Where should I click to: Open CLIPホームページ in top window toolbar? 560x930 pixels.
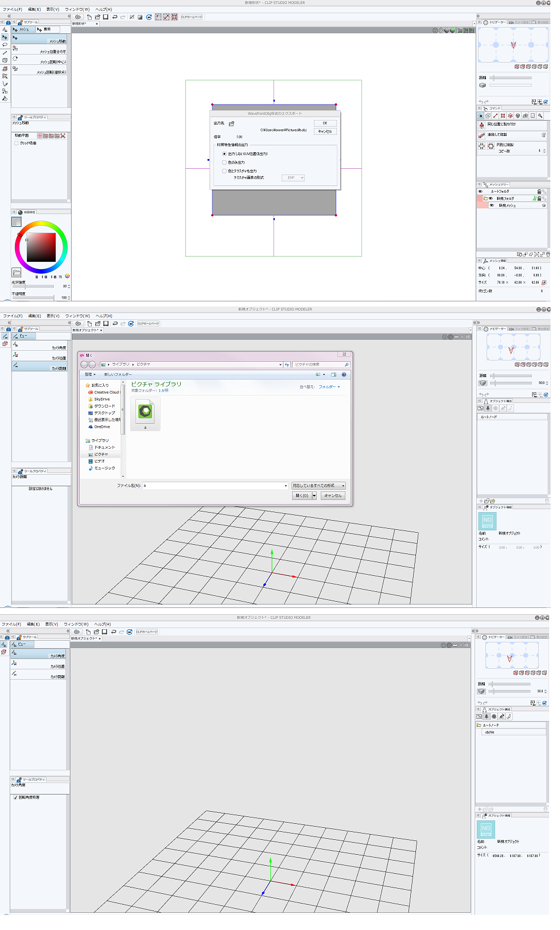pyautogui.click(x=192, y=17)
